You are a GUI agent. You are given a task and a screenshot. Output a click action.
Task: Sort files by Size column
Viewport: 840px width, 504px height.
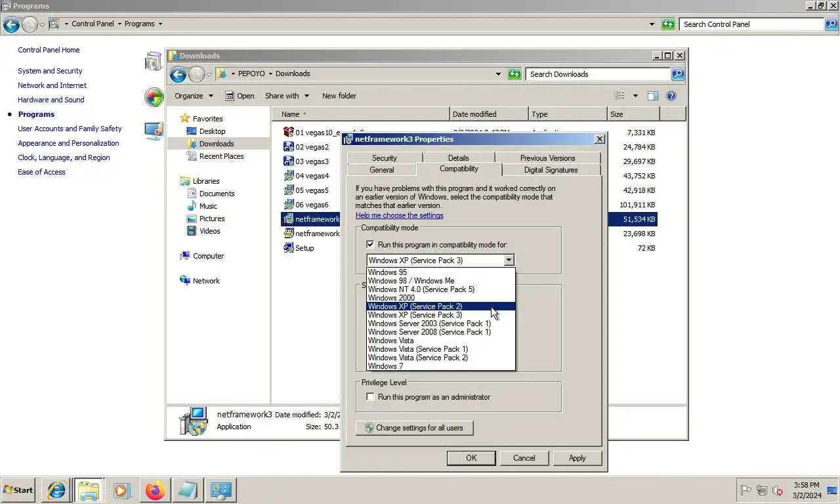[633, 114]
